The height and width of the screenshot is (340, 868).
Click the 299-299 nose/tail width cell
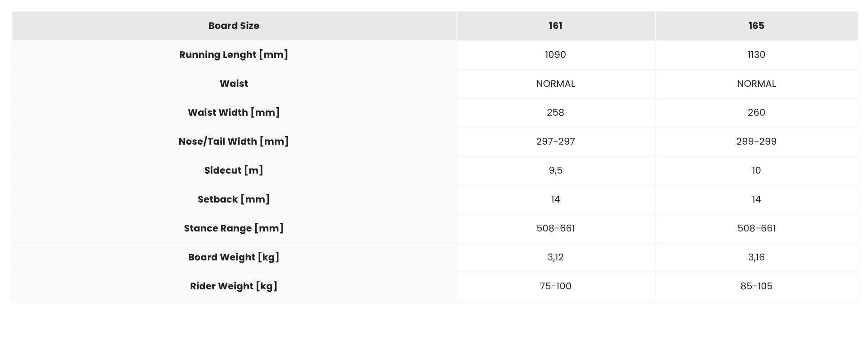click(756, 142)
